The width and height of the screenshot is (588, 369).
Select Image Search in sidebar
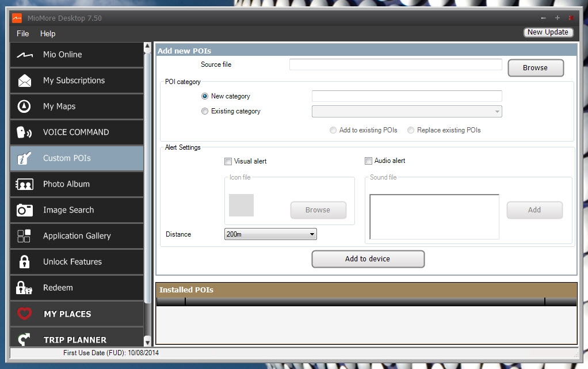[x=77, y=210]
